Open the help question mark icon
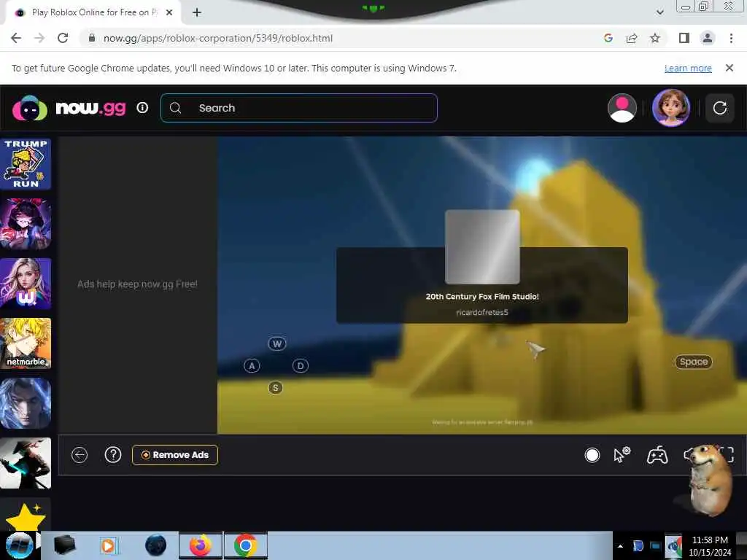 [x=113, y=455]
